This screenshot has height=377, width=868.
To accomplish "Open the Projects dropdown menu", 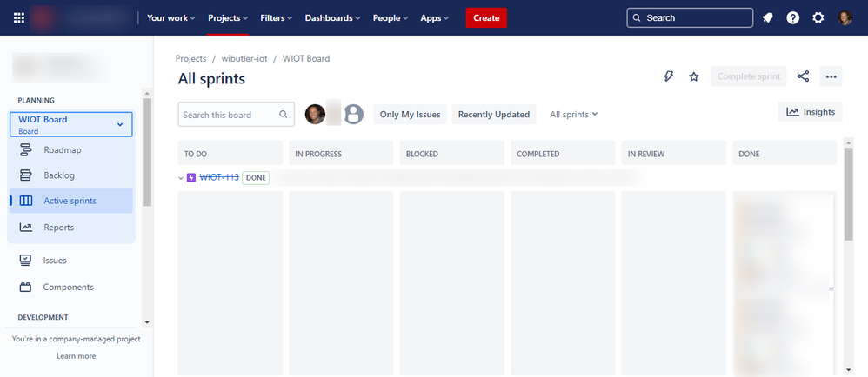I will coord(228,17).
